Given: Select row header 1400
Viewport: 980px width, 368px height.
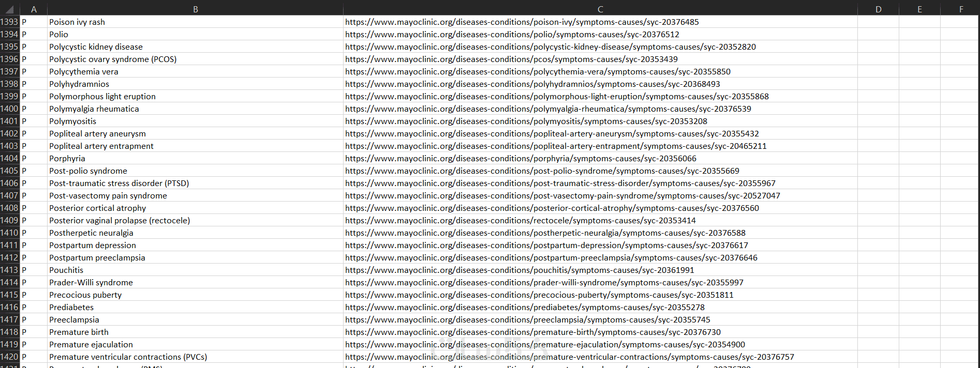Looking at the screenshot, I should click(x=9, y=109).
